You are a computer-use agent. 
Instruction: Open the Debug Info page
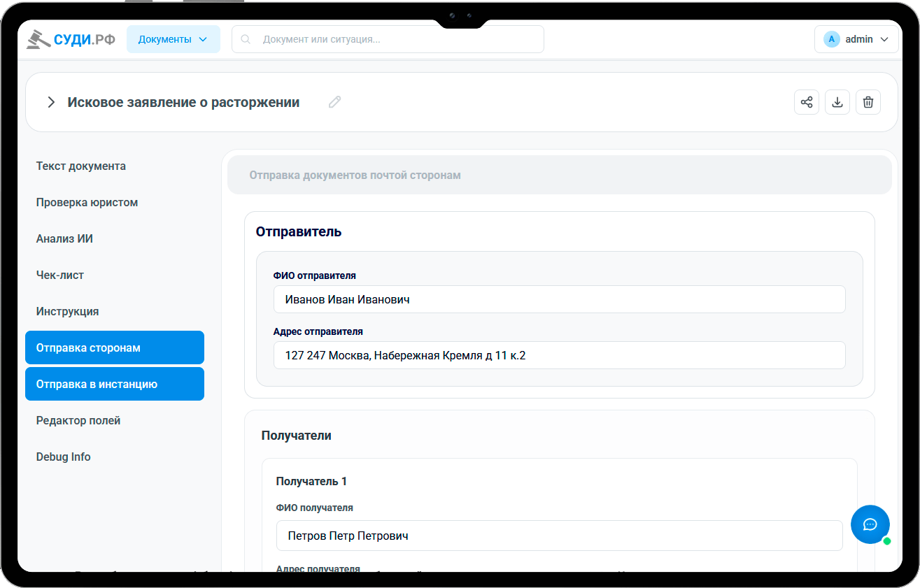[x=64, y=457]
